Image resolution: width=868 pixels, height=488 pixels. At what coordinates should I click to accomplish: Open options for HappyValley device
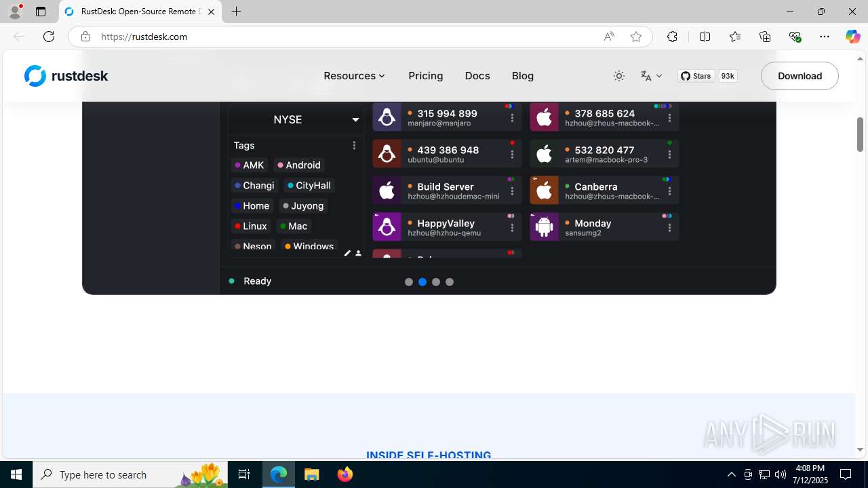point(512,228)
